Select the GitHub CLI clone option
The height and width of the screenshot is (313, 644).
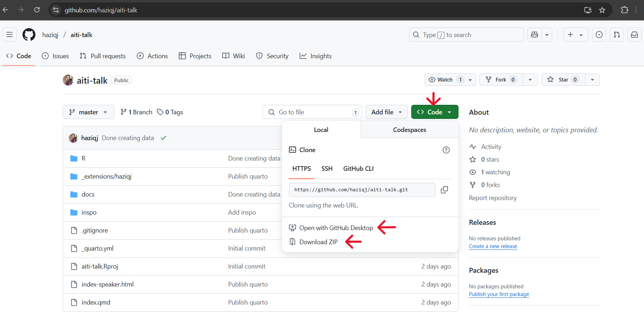pos(358,169)
